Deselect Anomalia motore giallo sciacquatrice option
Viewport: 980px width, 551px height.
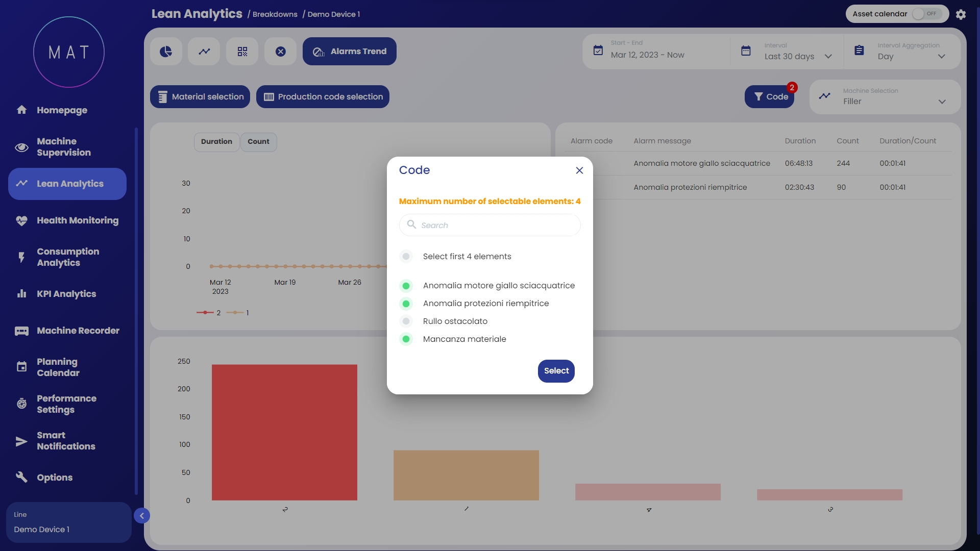click(x=406, y=286)
